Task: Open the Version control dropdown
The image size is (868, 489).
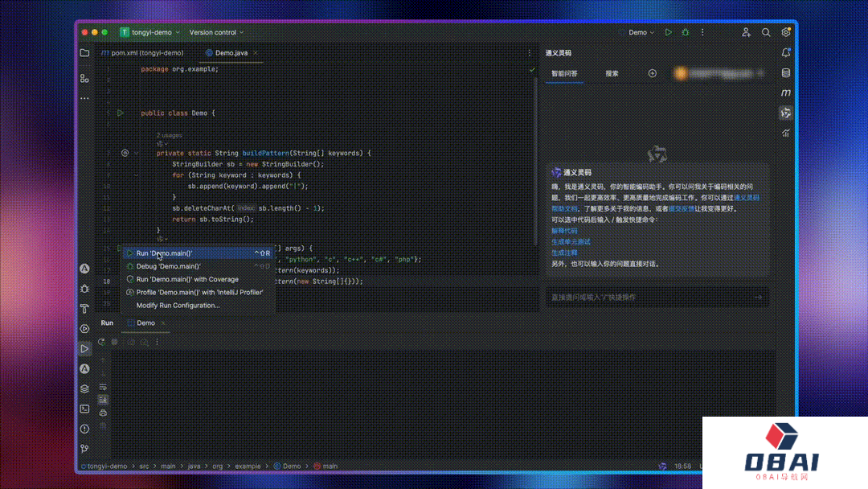Action: pos(216,33)
